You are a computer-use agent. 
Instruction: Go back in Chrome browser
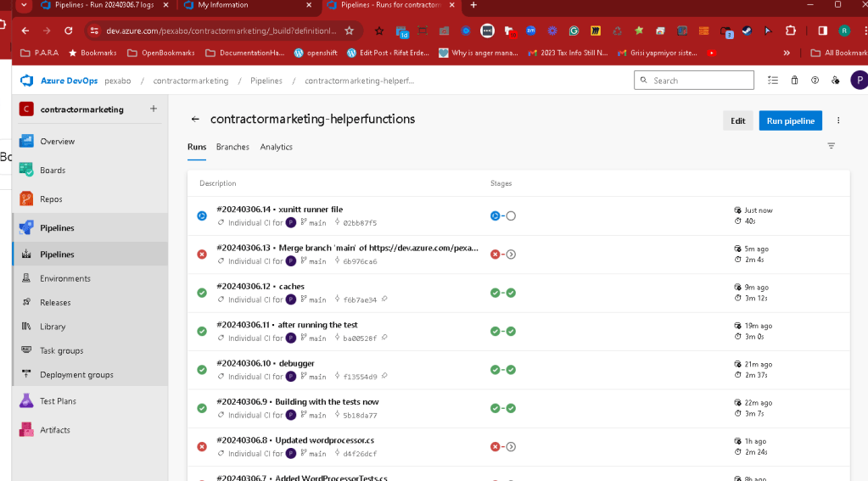(25, 31)
